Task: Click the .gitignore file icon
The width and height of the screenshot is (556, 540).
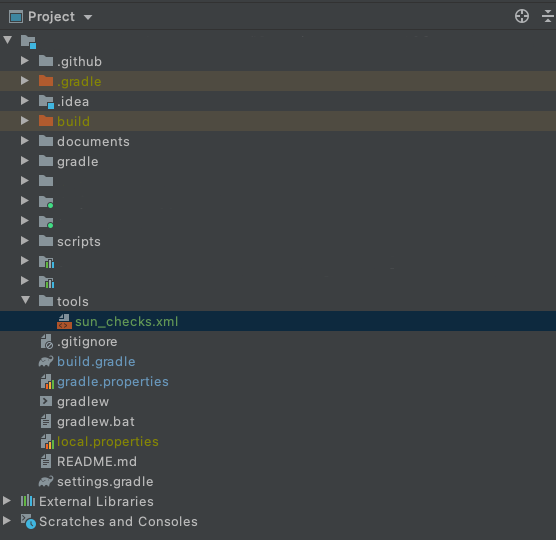Action: [46, 341]
